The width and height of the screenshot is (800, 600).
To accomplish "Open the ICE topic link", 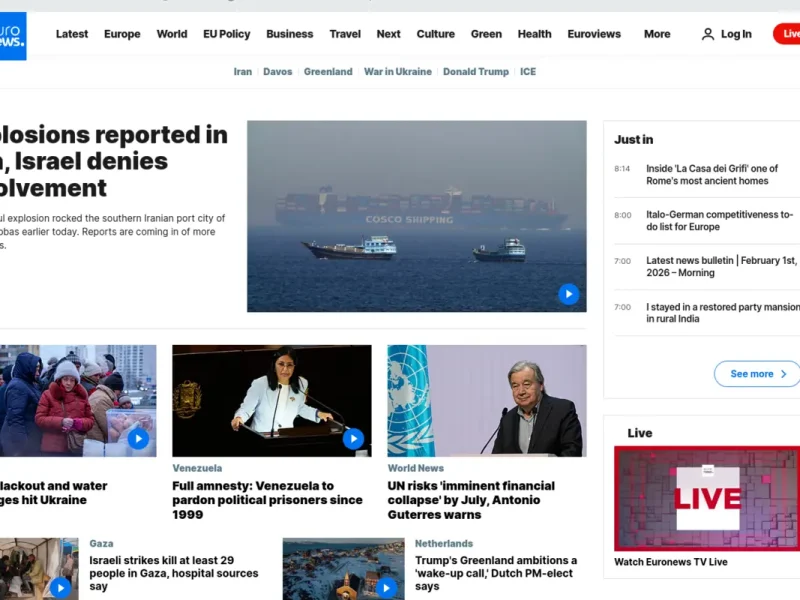I will click(528, 71).
